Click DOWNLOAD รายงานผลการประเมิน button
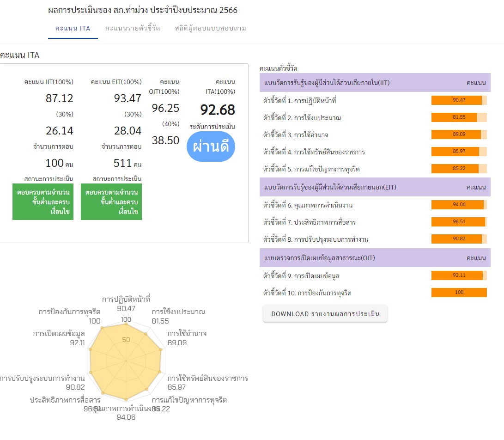Viewport: 504px width, 440px height. click(325, 314)
